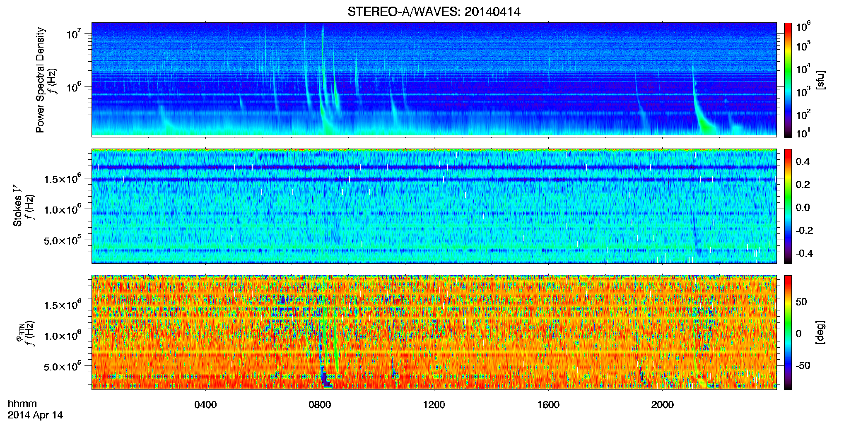868x447 pixels.
Task: Select the Power Spectral Density axis label
Action: 40,80
